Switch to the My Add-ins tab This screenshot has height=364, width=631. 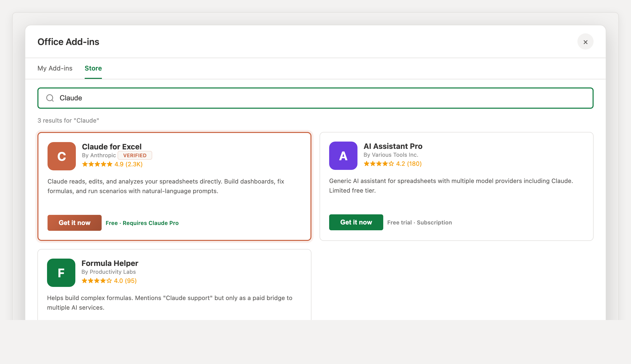55,68
